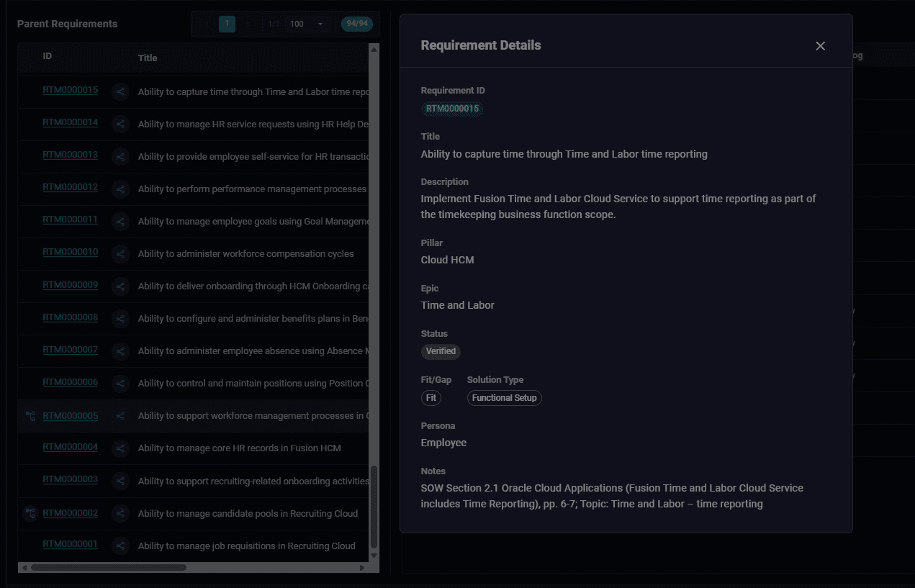Open share icon for RTM0000015 row
The width and height of the screenshot is (915, 588).
click(120, 92)
